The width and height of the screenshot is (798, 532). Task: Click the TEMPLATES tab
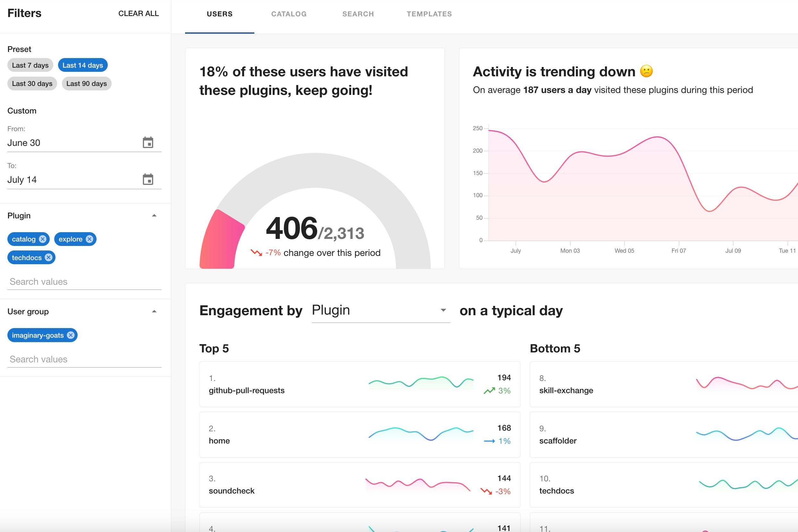point(429,14)
